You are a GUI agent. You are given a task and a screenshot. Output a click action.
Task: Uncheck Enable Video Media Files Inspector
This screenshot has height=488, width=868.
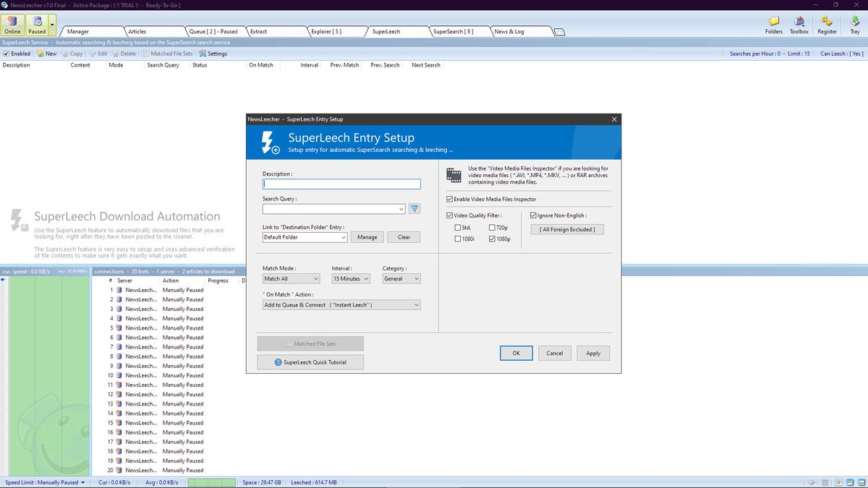pos(449,199)
